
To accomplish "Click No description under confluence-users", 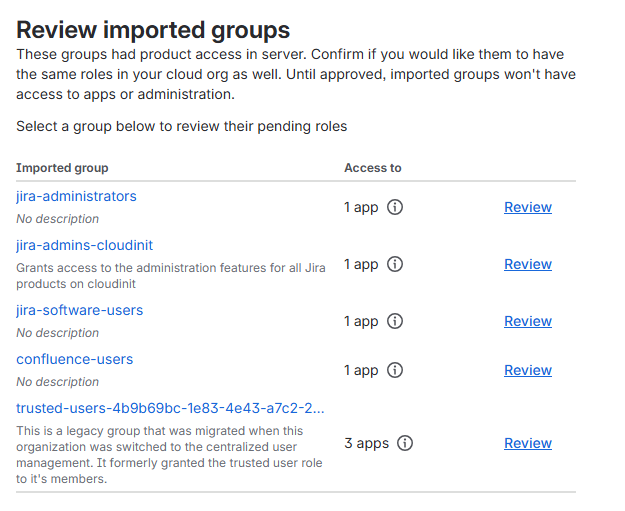I will (57, 382).
